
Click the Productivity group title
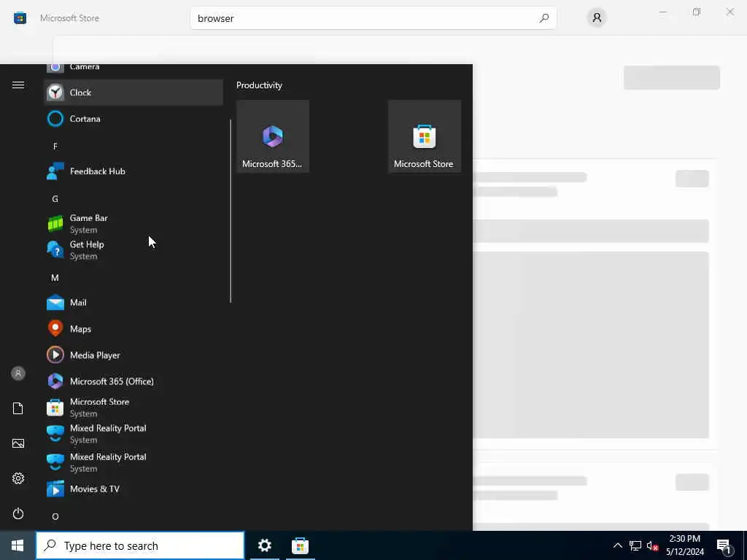pyautogui.click(x=259, y=85)
